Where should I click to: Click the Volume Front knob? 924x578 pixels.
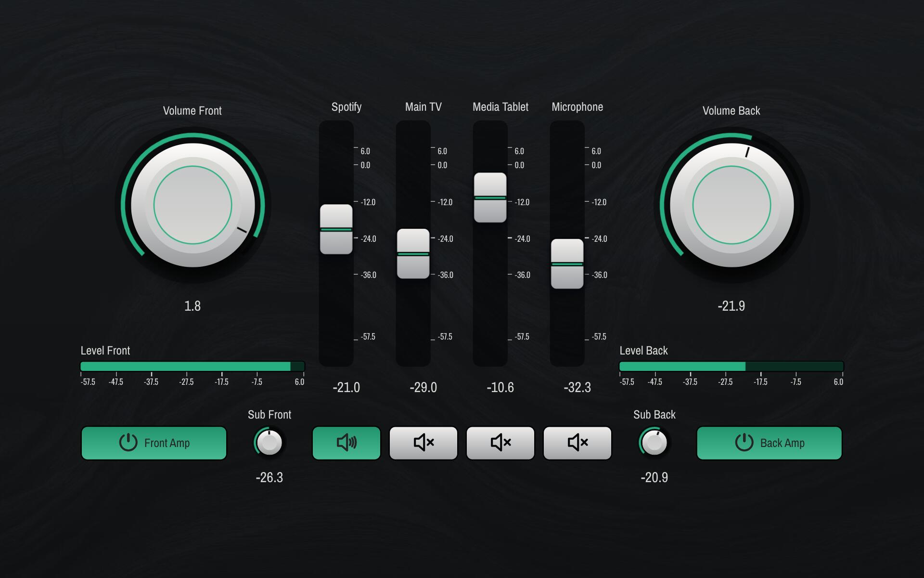point(192,205)
